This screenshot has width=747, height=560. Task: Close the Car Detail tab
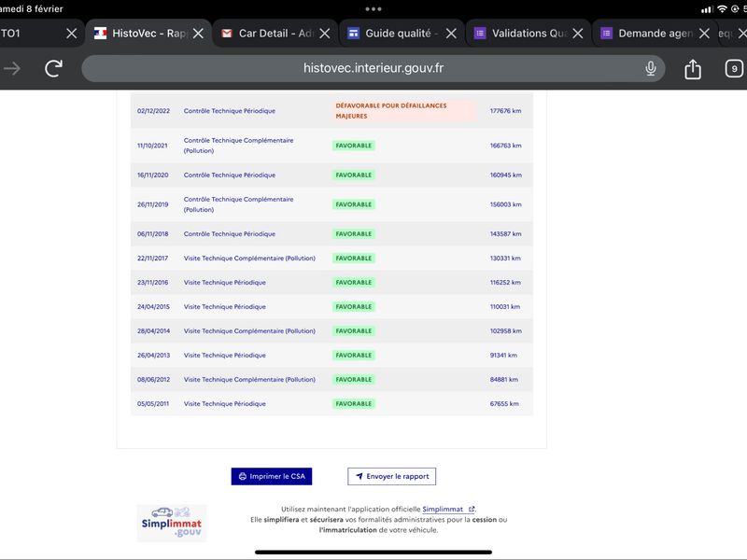click(324, 34)
